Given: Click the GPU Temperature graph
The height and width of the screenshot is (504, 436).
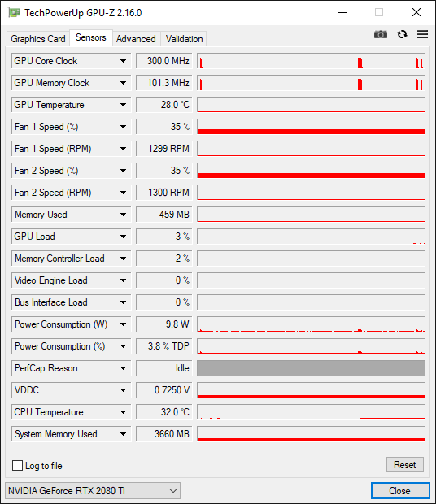Looking at the screenshot, I should tap(311, 105).
